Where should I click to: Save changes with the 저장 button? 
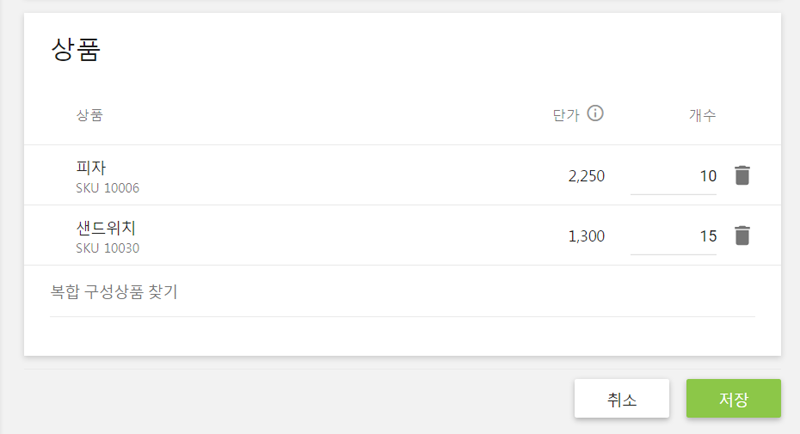733,398
